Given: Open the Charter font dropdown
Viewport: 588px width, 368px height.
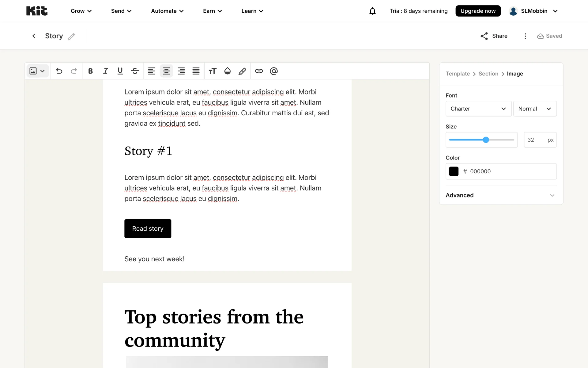Looking at the screenshot, I should point(478,109).
